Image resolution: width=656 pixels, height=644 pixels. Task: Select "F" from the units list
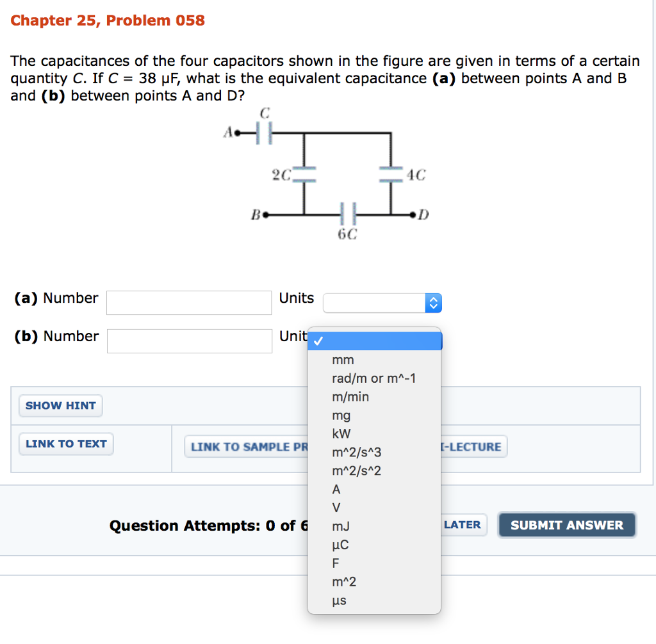point(336,563)
